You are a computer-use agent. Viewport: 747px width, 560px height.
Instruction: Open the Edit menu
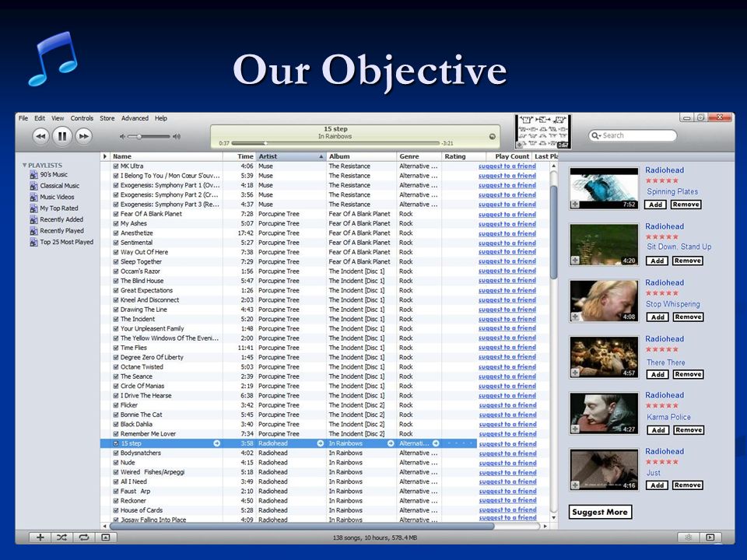pyautogui.click(x=40, y=118)
